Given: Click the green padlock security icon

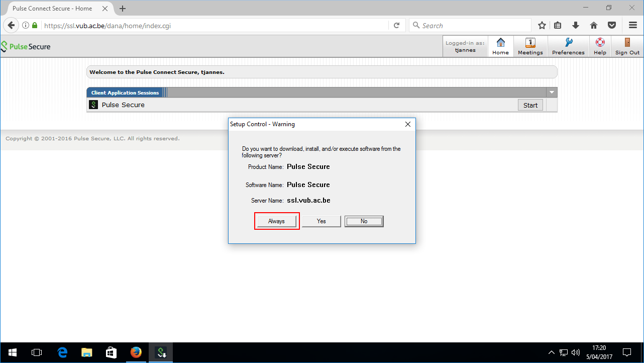Looking at the screenshot, I should pyautogui.click(x=35, y=25).
